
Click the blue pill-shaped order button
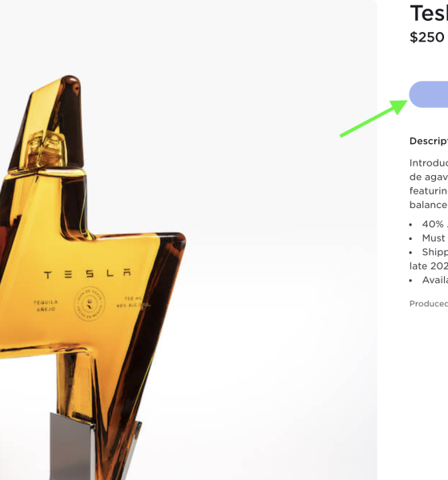click(x=429, y=94)
